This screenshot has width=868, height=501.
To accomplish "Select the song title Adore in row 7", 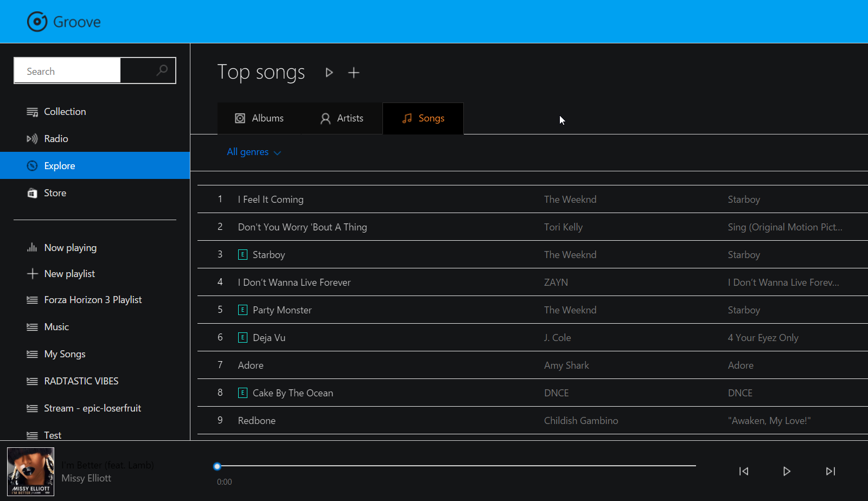I will click(251, 365).
